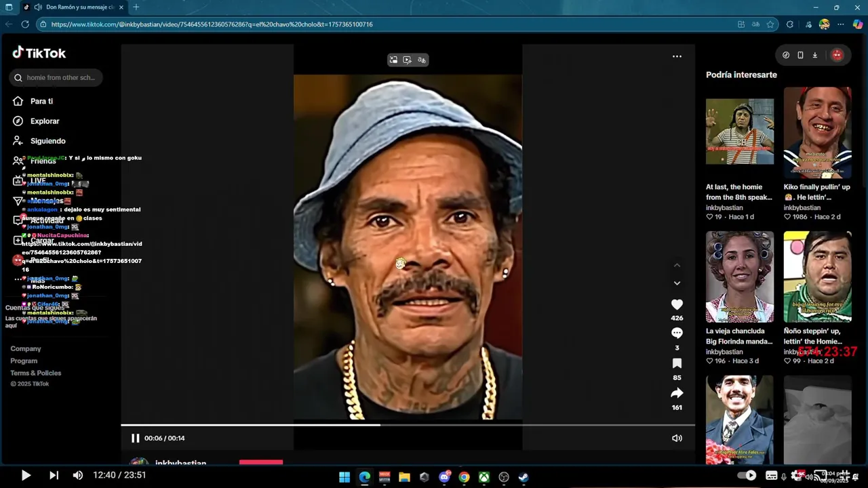868x488 pixels.
Task: Go to next video with down chevron
Action: click(677, 283)
